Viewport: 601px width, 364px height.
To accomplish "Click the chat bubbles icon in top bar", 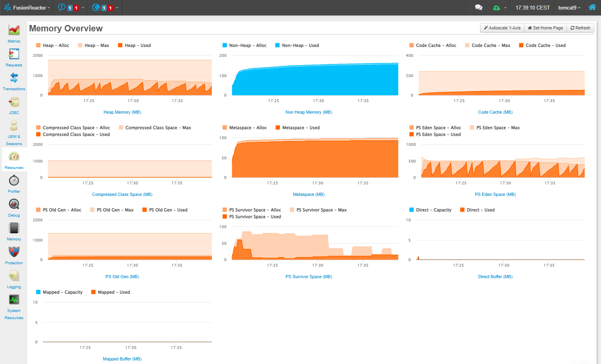I will [479, 8].
